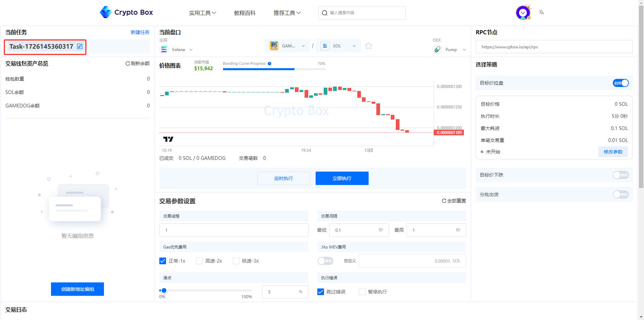Click the 目标价格 0 SOL value
The width and height of the screenshot is (644, 320).
(x=621, y=104)
